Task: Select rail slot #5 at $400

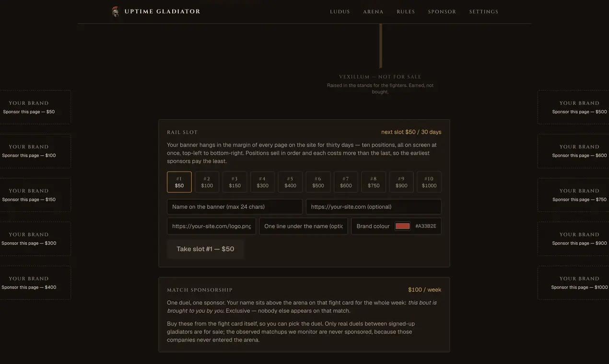Action: point(290,182)
